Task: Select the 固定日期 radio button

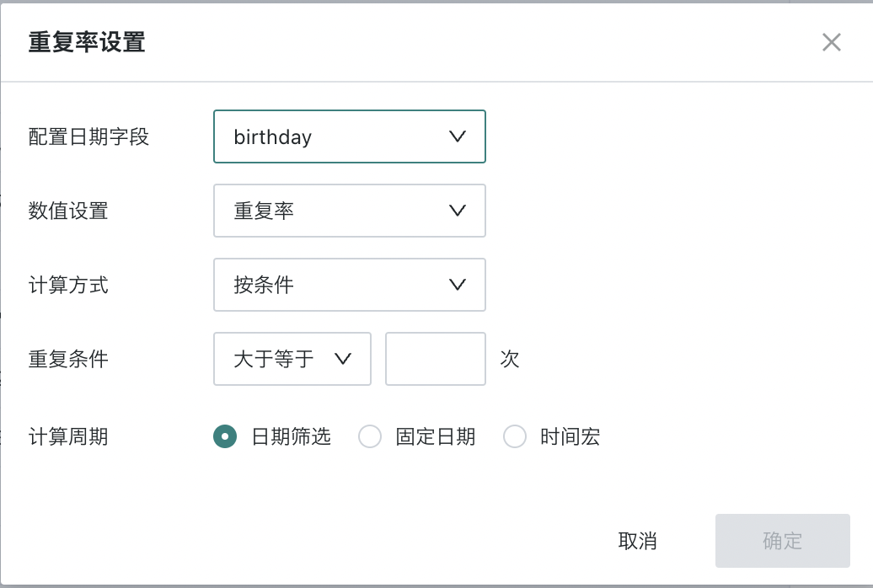Action: tap(370, 436)
